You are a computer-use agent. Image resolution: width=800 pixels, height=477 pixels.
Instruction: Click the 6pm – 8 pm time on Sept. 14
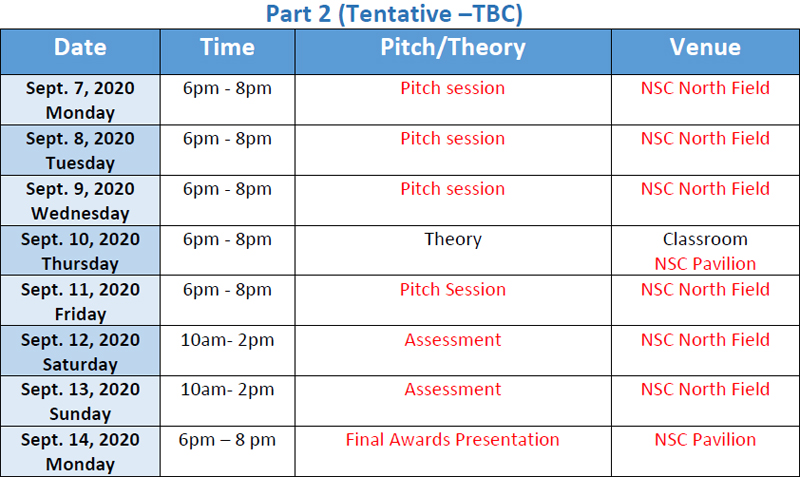pos(227,440)
